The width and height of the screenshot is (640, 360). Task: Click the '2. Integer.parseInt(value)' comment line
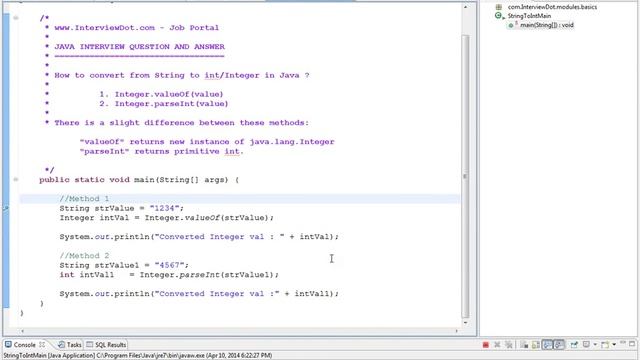pyautogui.click(x=164, y=104)
